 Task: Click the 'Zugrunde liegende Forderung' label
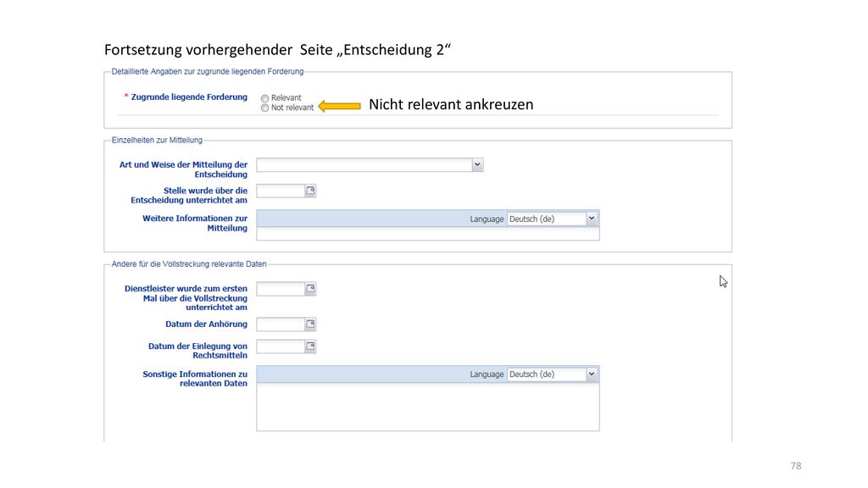(189, 97)
